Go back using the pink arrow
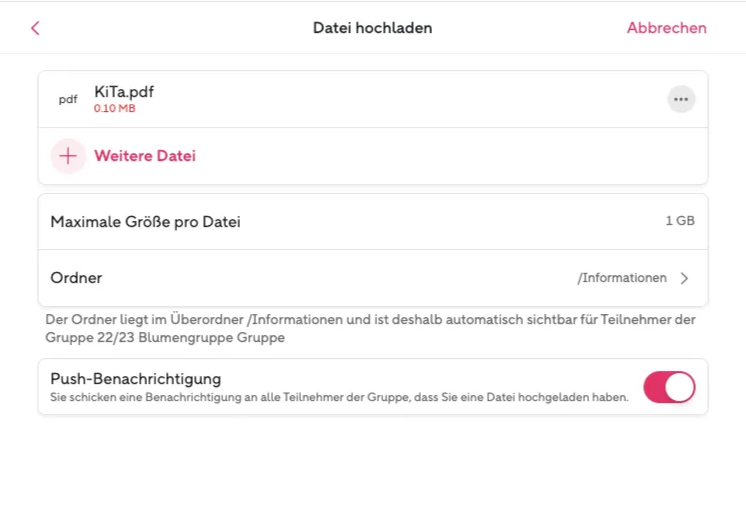This screenshot has width=746, height=526. pos(35,28)
